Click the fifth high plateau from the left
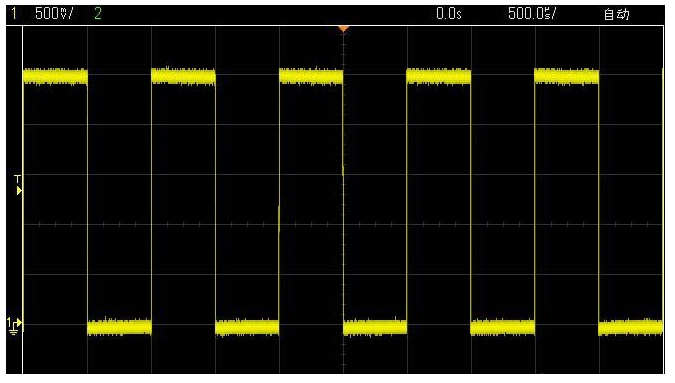Image resolution: width=675 pixels, height=383 pixels. 567,77
